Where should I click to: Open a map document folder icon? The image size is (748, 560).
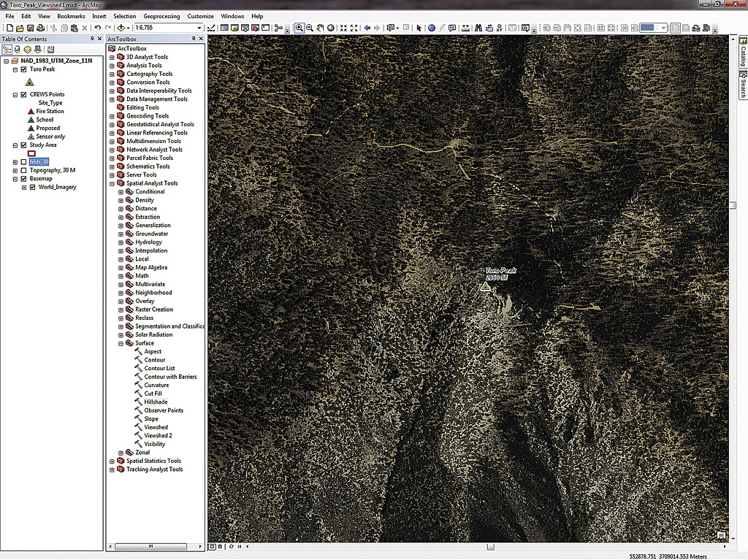[x=20, y=28]
